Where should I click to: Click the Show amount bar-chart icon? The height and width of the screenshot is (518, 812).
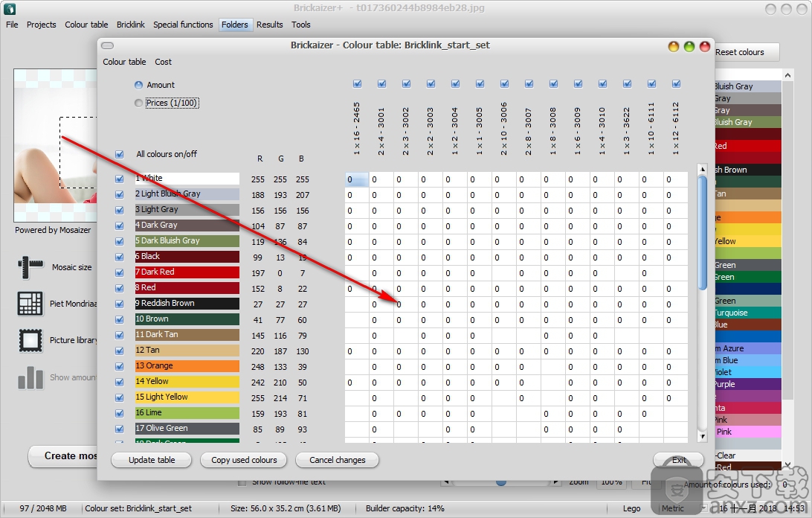coord(30,377)
